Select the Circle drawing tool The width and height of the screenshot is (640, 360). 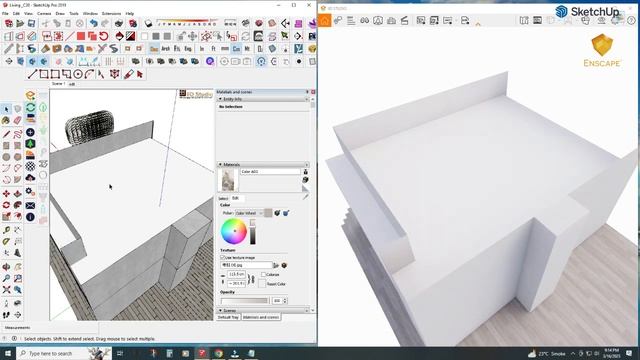(78, 74)
